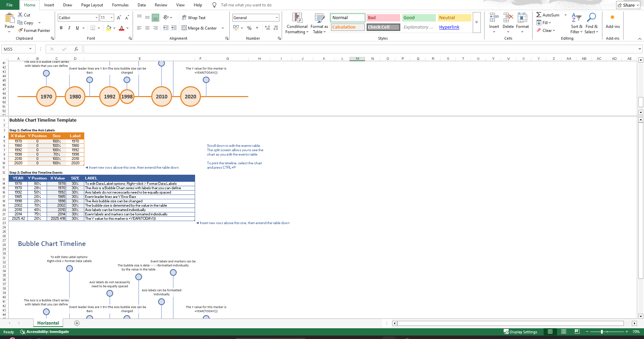The height and width of the screenshot is (339, 644).
Task: Open the Add-ins button
Action: tap(613, 21)
